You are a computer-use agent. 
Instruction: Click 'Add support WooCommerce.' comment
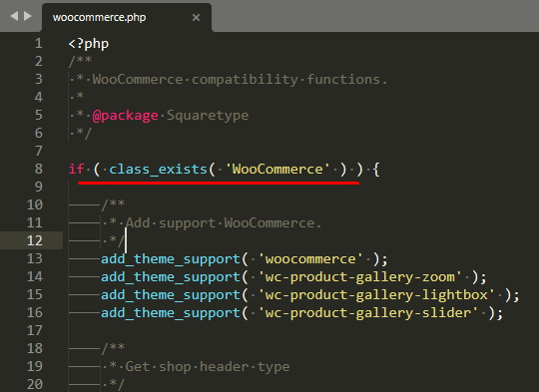click(x=224, y=223)
